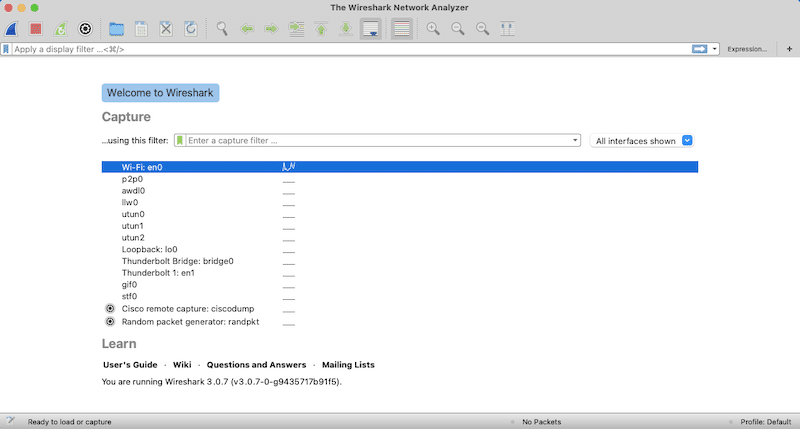Reset text to normal size icon
Screen dimensions: 800x429
click(x=483, y=29)
